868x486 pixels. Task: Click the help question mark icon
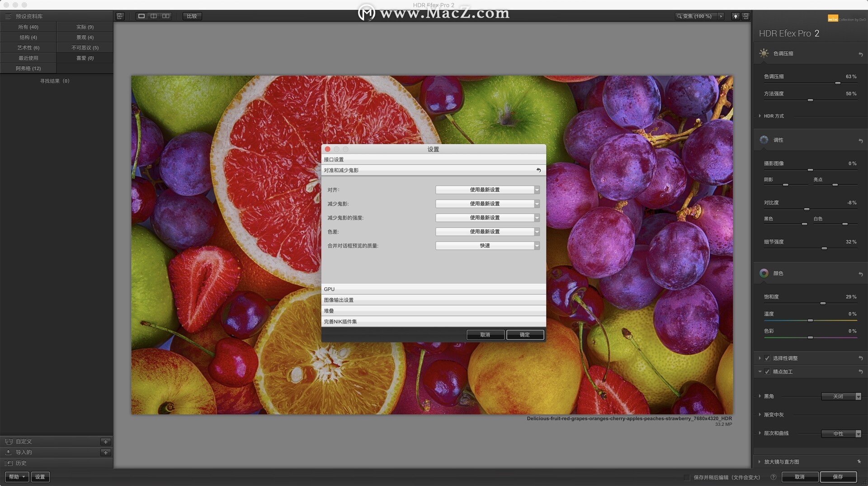click(x=773, y=477)
